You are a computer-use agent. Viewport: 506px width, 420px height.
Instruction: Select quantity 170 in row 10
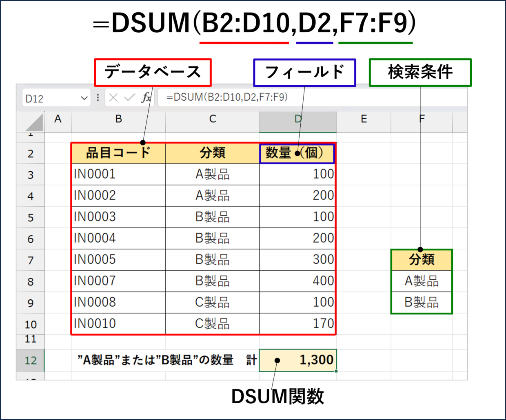297,324
